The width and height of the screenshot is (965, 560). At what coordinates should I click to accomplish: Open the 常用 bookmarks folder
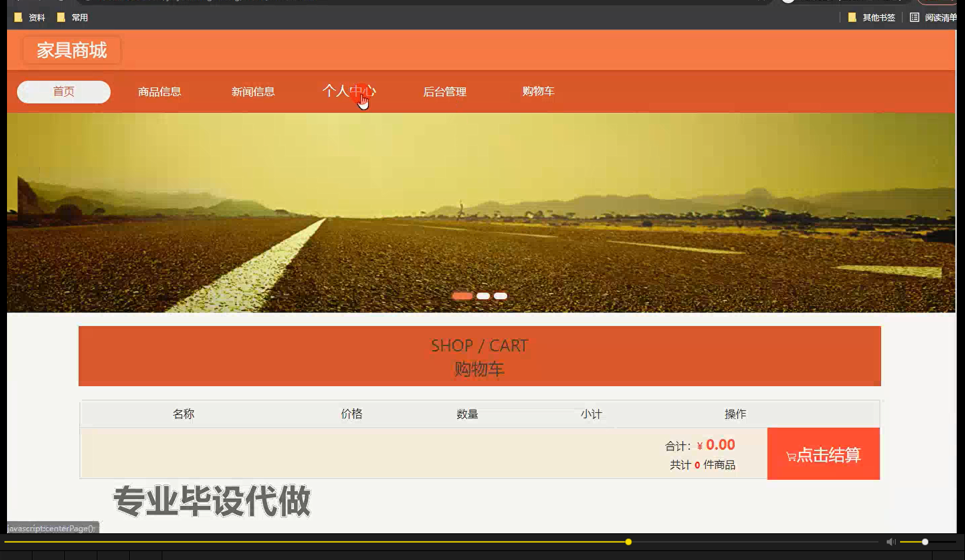click(x=73, y=17)
